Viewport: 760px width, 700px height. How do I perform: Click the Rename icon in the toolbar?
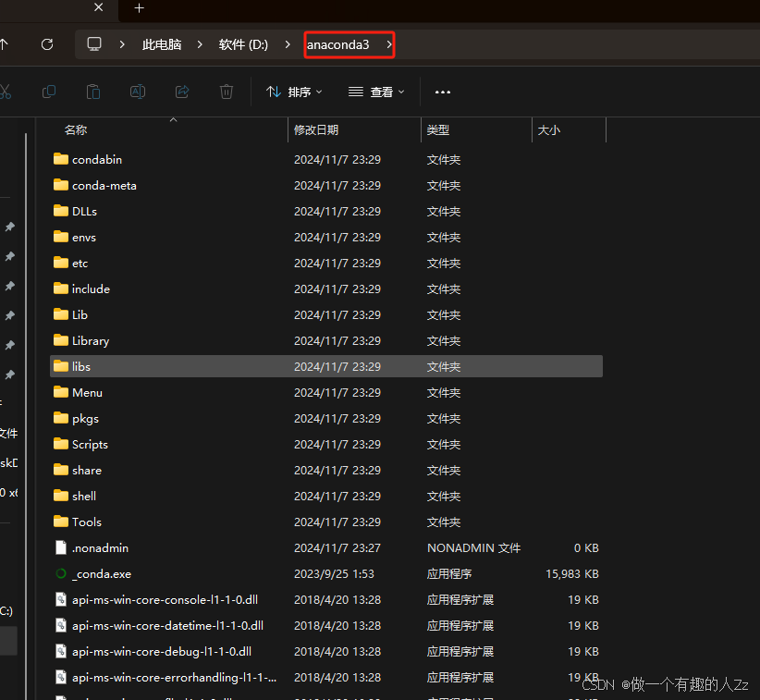tap(138, 92)
